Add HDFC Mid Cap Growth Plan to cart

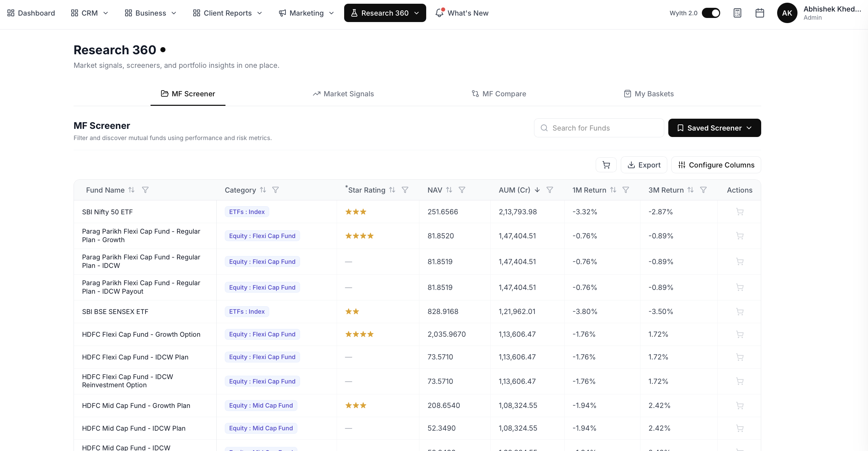[740, 406]
